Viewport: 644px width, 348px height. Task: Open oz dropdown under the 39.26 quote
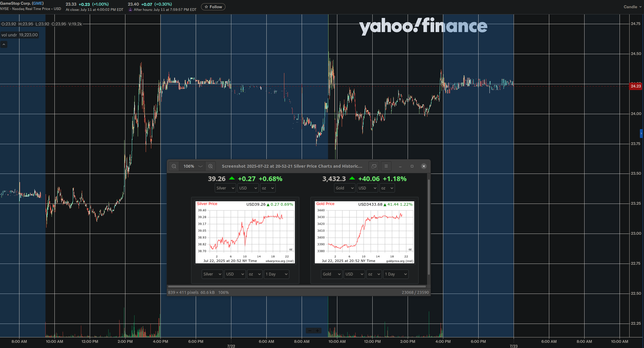(268, 188)
